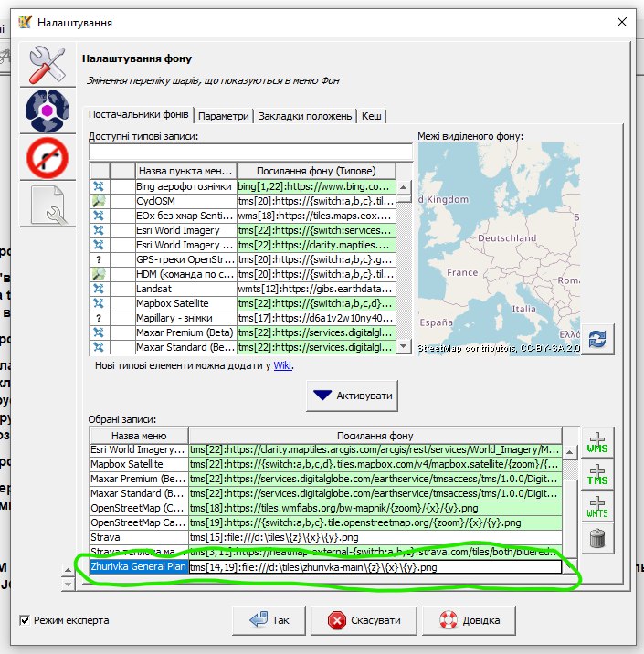Viewport: 644px width, 654px height.
Task: Delete selected entry with trash icon
Action: (x=596, y=538)
